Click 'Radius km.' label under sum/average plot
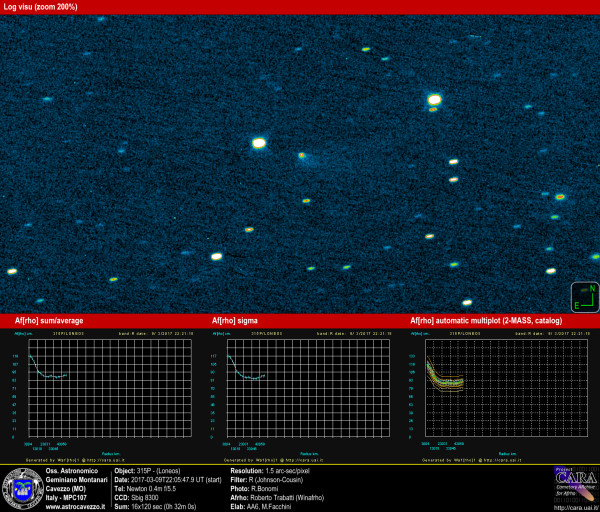 111,454
